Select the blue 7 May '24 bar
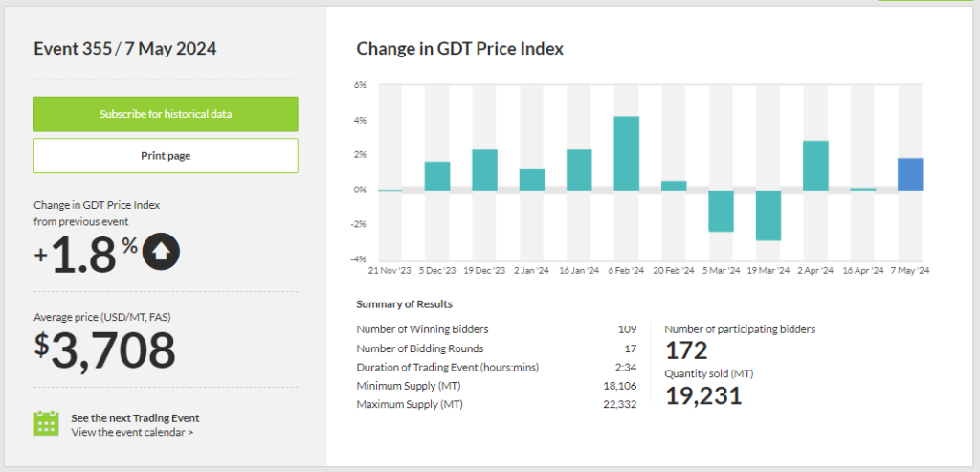The height and width of the screenshot is (472, 980). click(x=910, y=174)
